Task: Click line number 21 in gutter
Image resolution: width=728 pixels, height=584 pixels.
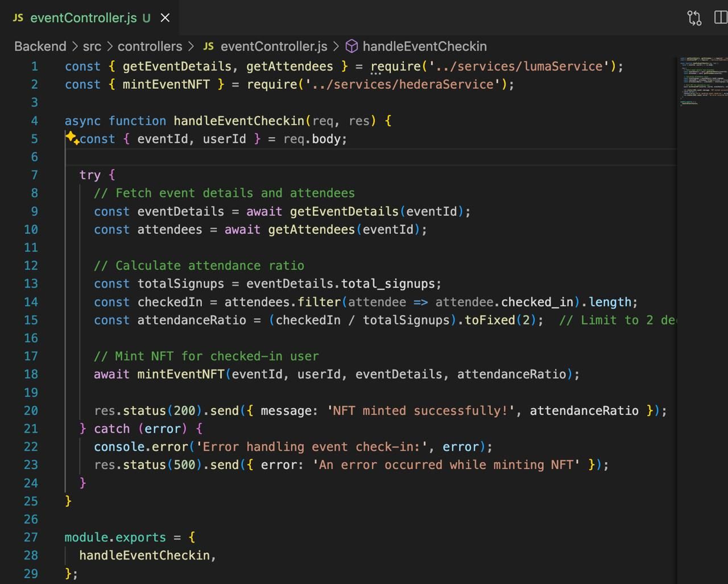Action: pyautogui.click(x=31, y=428)
